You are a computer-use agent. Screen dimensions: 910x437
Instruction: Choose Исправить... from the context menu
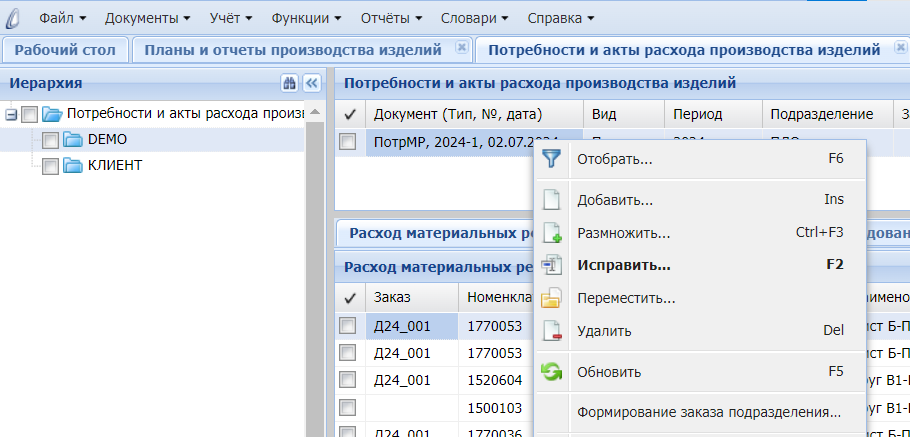(x=623, y=265)
